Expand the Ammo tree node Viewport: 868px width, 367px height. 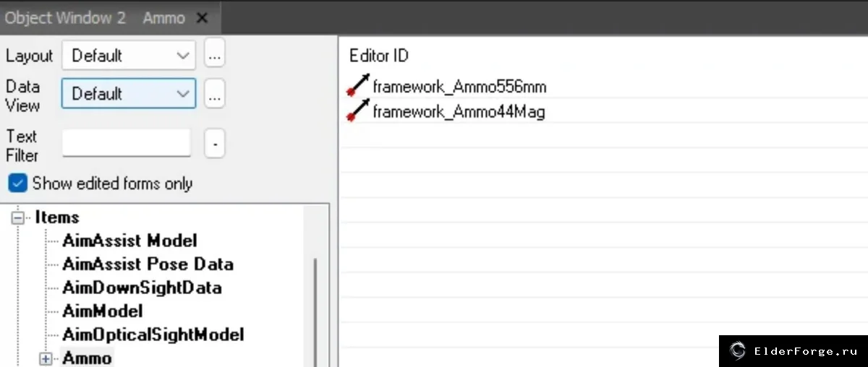(x=46, y=358)
